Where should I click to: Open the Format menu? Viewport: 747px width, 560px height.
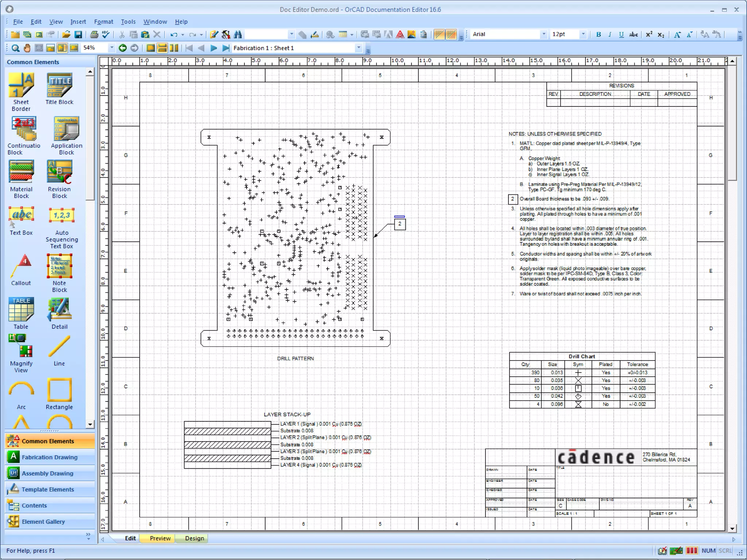pos(104,22)
